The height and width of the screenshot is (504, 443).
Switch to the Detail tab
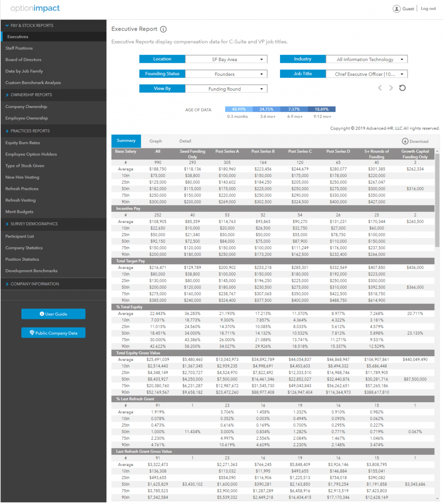pyautogui.click(x=185, y=141)
